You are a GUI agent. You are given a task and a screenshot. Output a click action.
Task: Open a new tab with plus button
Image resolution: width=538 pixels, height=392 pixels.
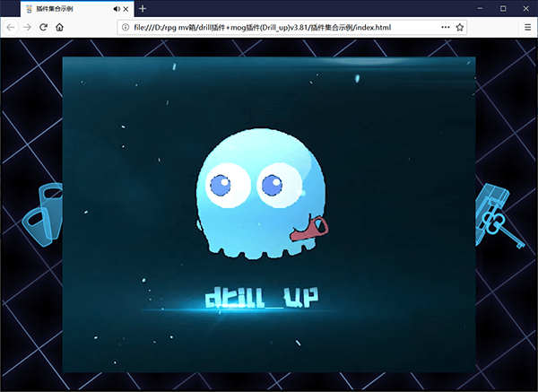click(x=143, y=9)
